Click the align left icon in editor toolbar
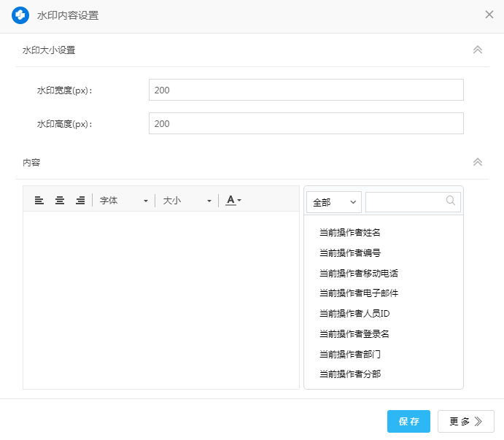The image size is (504, 440). tap(39, 200)
